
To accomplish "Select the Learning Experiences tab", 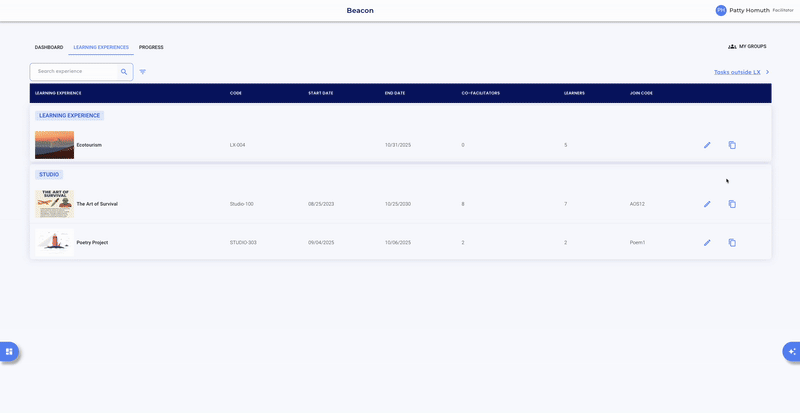I will coord(101,47).
